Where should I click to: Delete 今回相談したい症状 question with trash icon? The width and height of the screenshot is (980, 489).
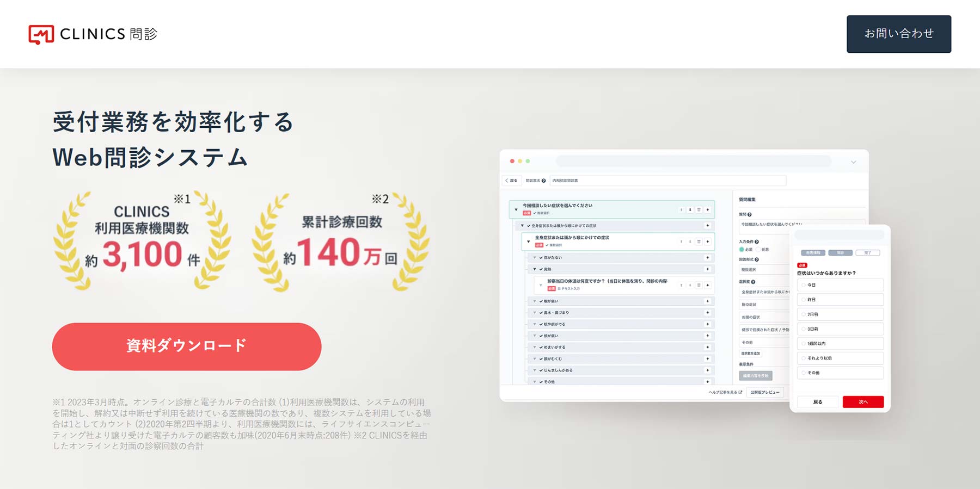tap(699, 209)
